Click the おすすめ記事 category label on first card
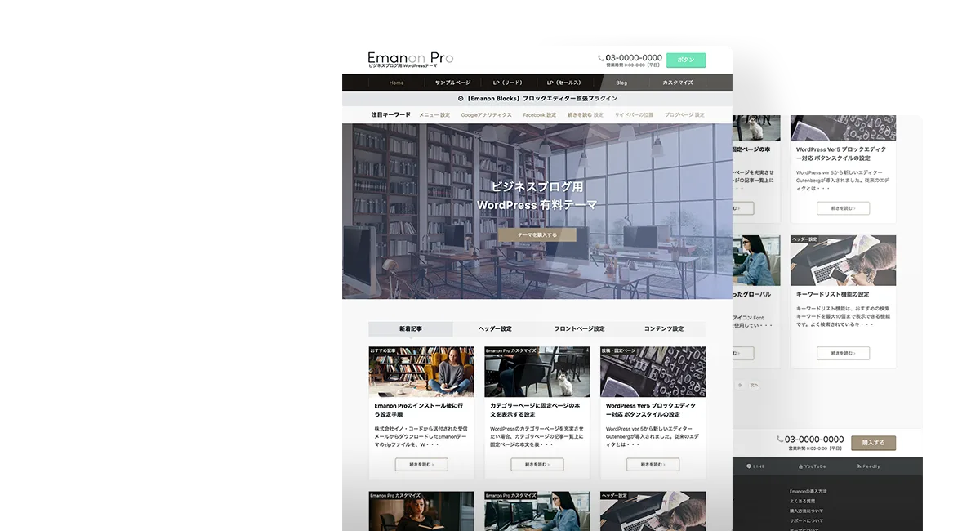Image resolution: width=980 pixels, height=531 pixels. point(383,350)
